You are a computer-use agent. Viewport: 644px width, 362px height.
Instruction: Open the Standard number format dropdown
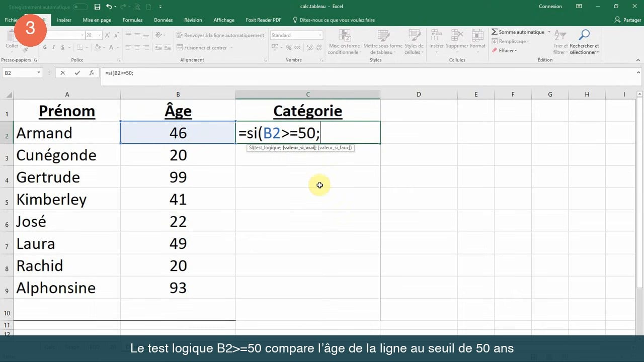320,35
